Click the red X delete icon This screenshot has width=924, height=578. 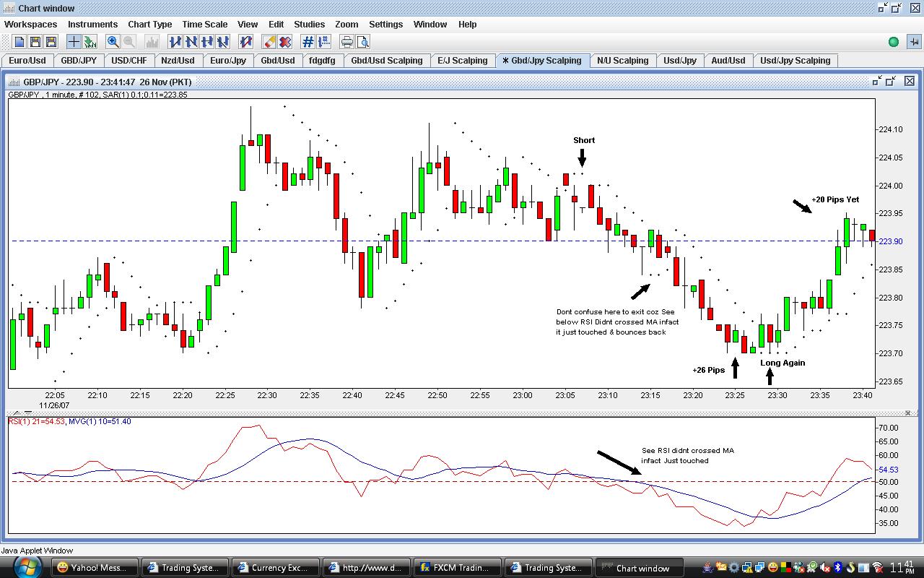click(285, 42)
